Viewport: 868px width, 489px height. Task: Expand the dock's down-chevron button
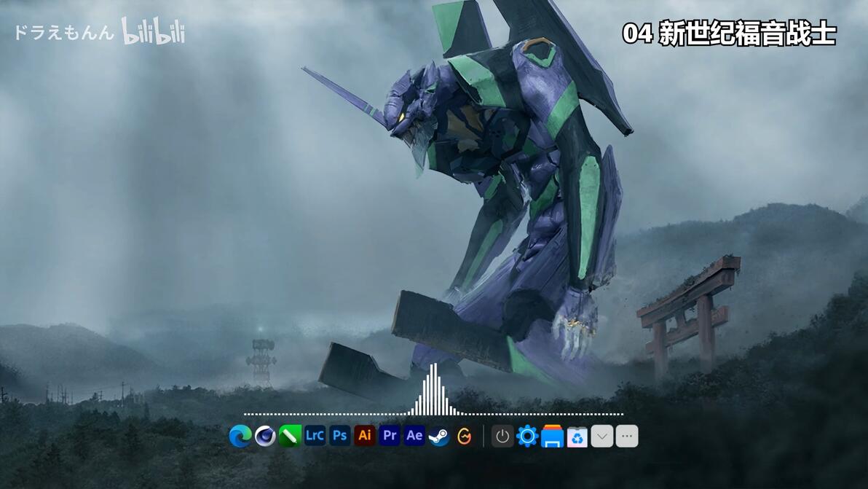(601, 437)
